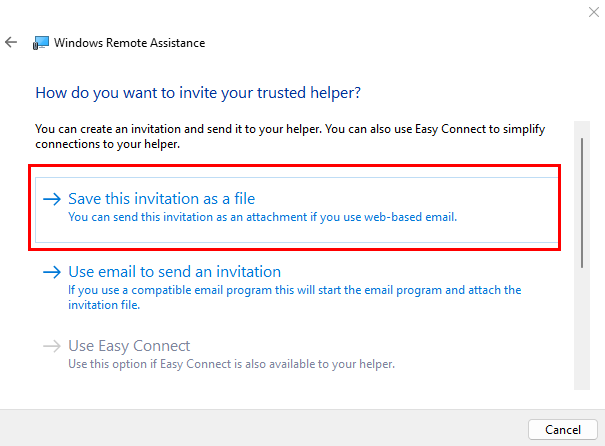Click the grayed arrow beside Use Easy Connect

click(52, 346)
